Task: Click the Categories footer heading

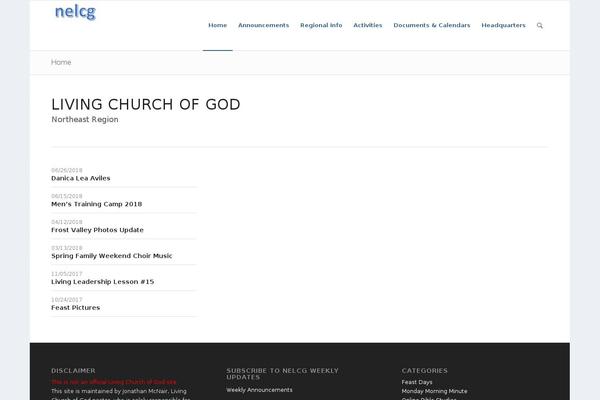Action: pyautogui.click(x=424, y=371)
